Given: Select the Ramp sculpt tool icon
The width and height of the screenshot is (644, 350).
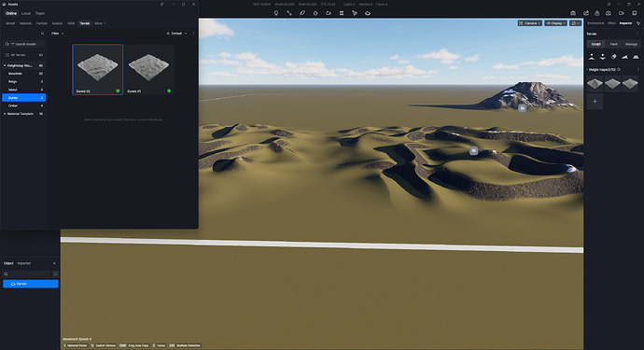Looking at the screenshot, I should (624, 57).
